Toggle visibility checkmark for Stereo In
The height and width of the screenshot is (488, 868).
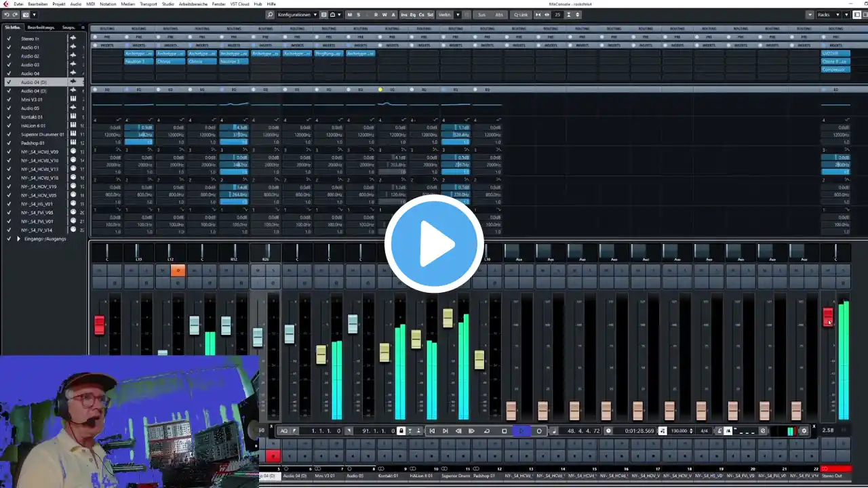coord(9,39)
